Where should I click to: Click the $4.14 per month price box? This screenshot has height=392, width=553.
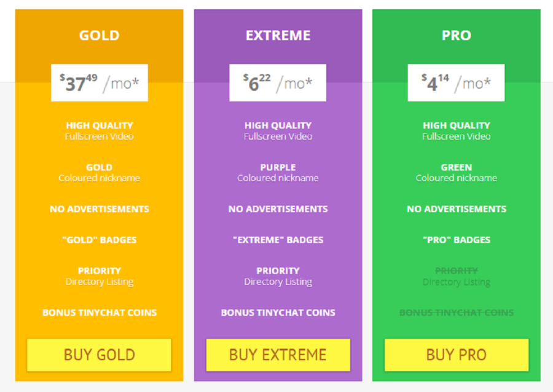[x=456, y=82]
